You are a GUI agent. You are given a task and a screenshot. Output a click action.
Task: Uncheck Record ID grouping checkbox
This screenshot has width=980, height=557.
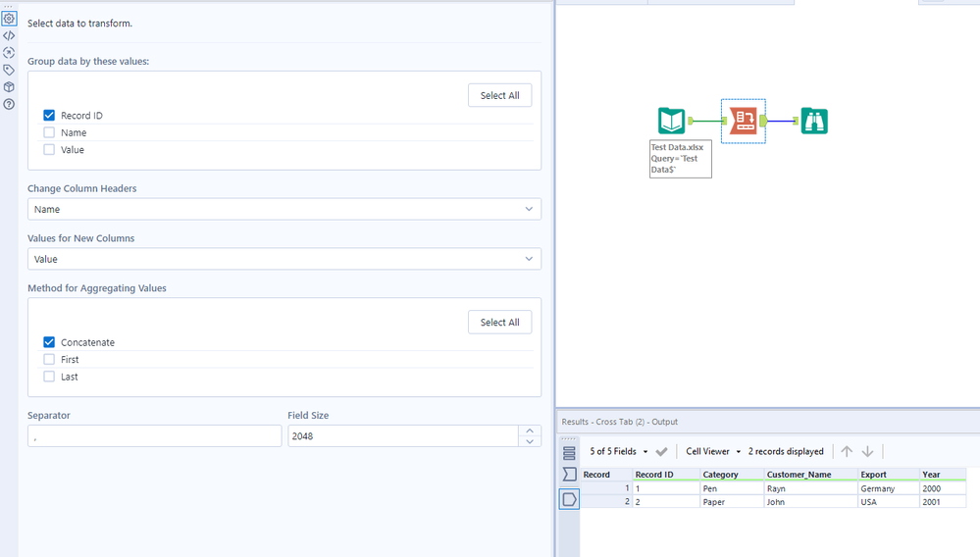pos(49,115)
